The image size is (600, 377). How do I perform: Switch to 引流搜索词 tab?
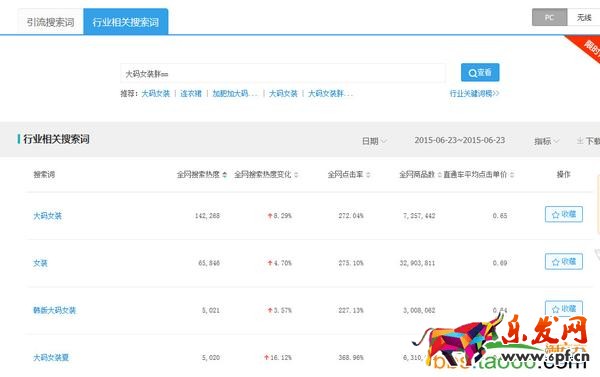pyautogui.click(x=51, y=22)
